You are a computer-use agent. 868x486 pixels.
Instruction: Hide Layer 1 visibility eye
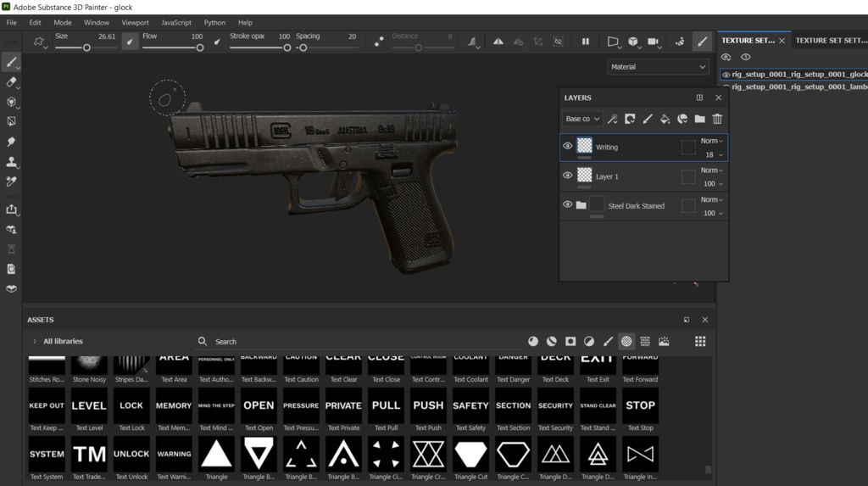pyautogui.click(x=567, y=176)
